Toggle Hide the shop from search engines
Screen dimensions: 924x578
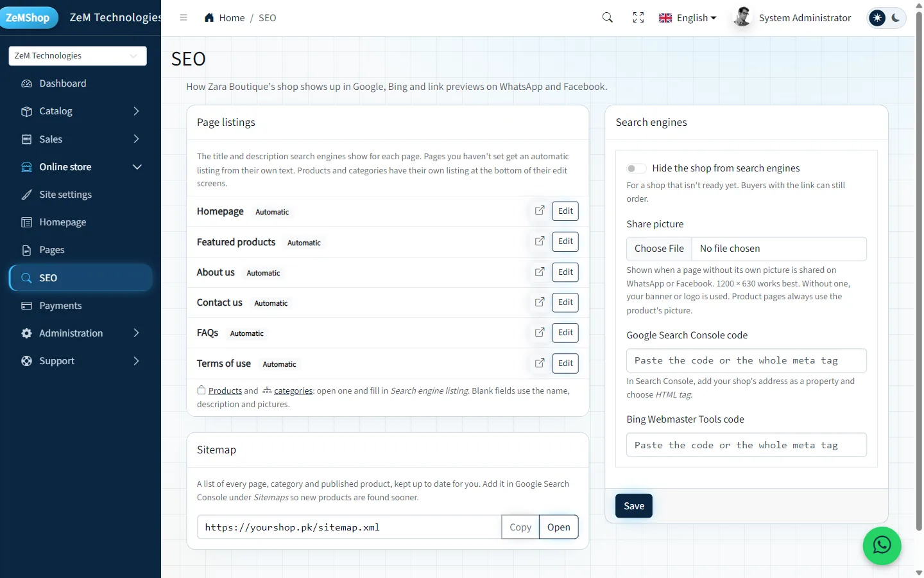(636, 168)
